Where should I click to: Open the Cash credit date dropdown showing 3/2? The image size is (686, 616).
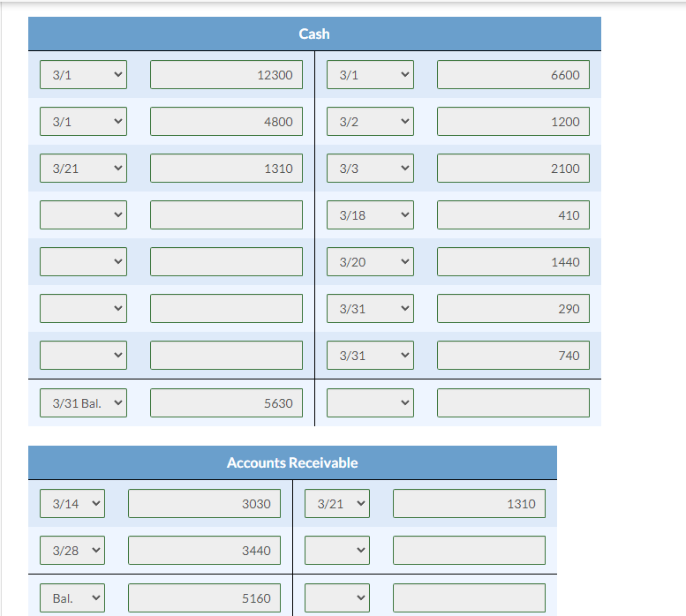(370, 122)
